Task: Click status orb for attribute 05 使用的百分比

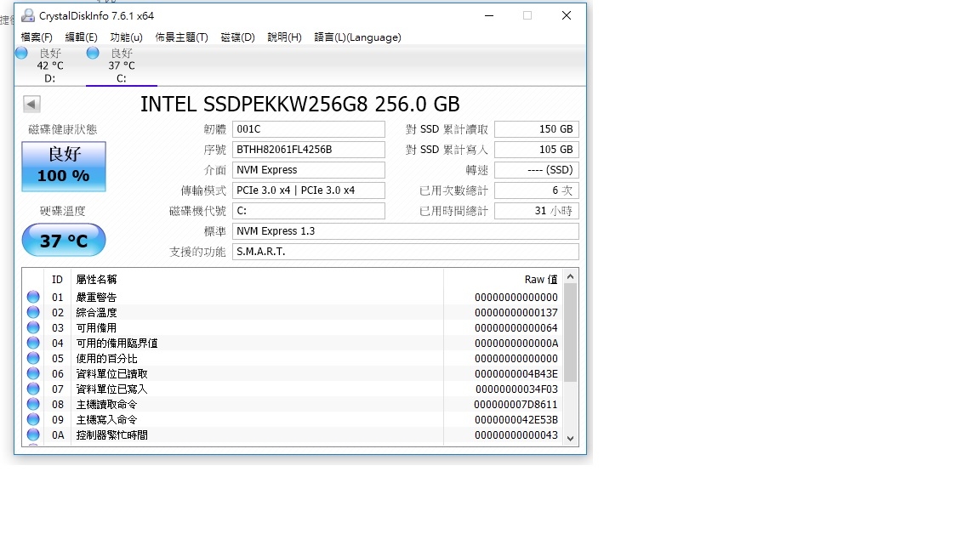Action: [33, 359]
